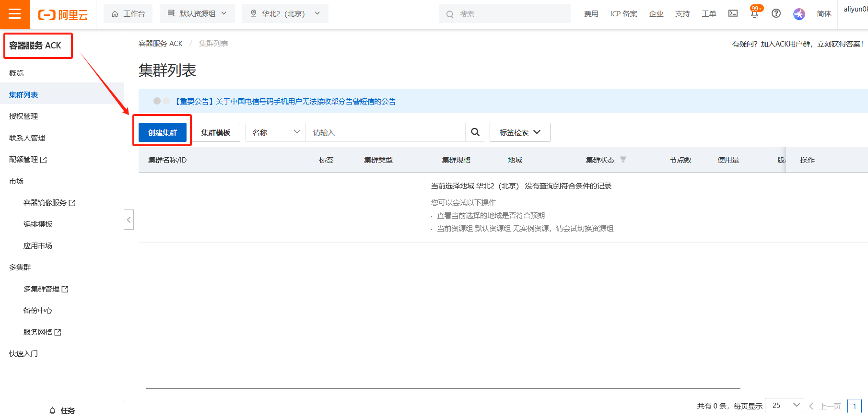Open the 费用 menu
The width and height of the screenshot is (868, 419).
(591, 14)
